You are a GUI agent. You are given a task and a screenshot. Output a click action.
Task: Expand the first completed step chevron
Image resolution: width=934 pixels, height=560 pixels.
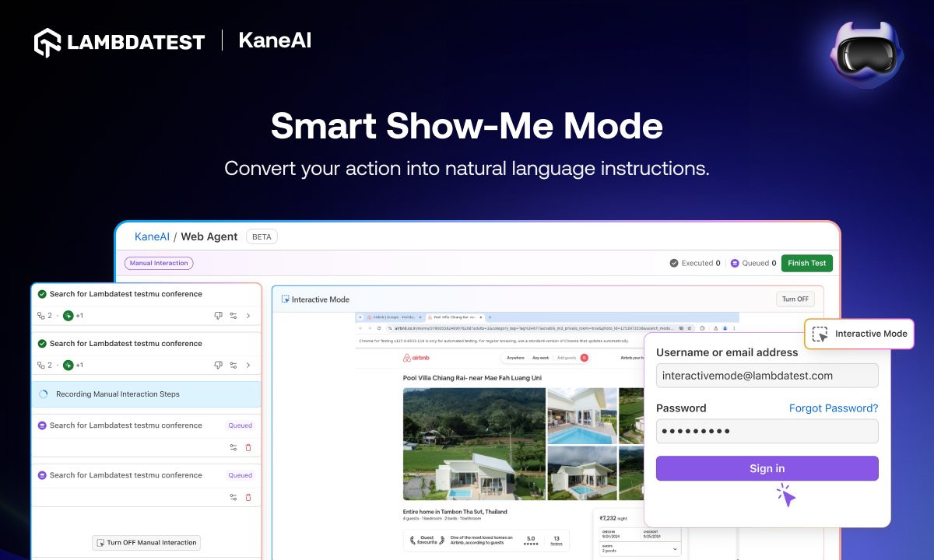[x=248, y=316]
